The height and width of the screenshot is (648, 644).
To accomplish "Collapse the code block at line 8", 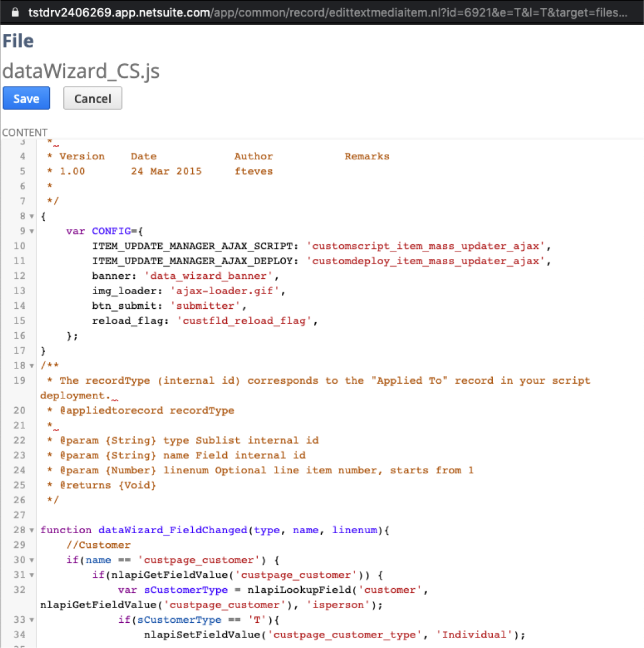I will [32, 216].
